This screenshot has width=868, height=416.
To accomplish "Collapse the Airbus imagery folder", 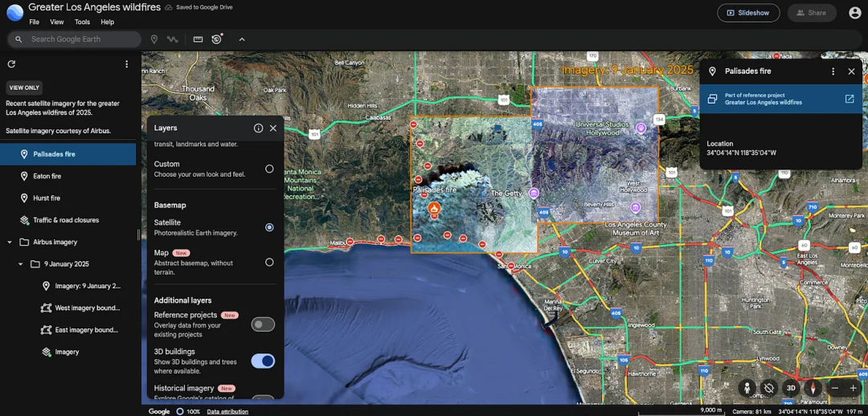I will pos(10,242).
